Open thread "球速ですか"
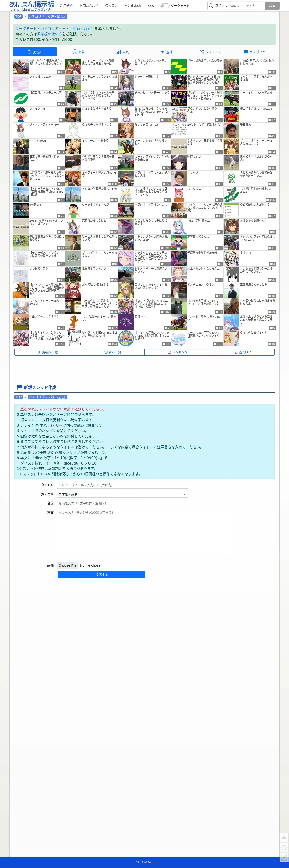The width and height of the screenshot is (289, 868). [x=194, y=157]
